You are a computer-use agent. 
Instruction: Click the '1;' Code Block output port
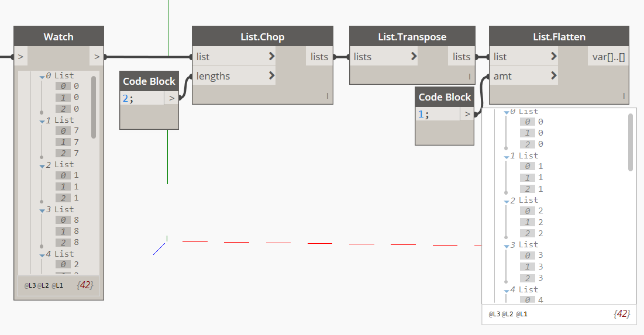point(467,114)
